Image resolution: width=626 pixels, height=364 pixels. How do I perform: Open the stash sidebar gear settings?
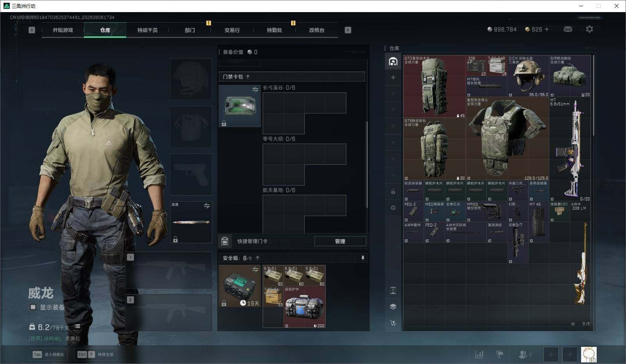tap(393, 208)
